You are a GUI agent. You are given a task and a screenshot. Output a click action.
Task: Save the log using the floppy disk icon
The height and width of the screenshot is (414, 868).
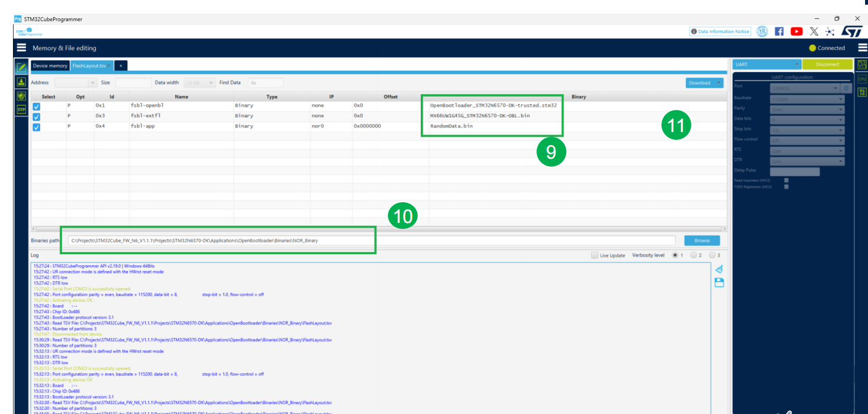[719, 283]
